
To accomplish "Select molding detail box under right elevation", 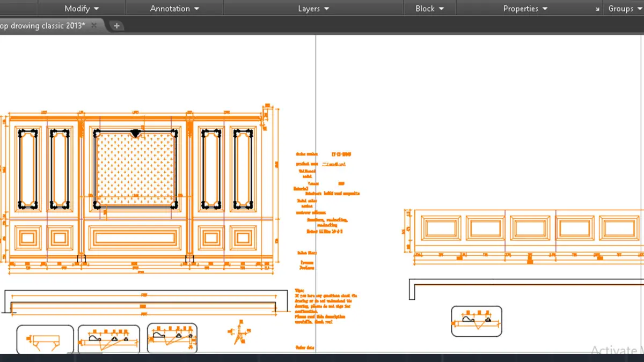I will pos(477,321).
